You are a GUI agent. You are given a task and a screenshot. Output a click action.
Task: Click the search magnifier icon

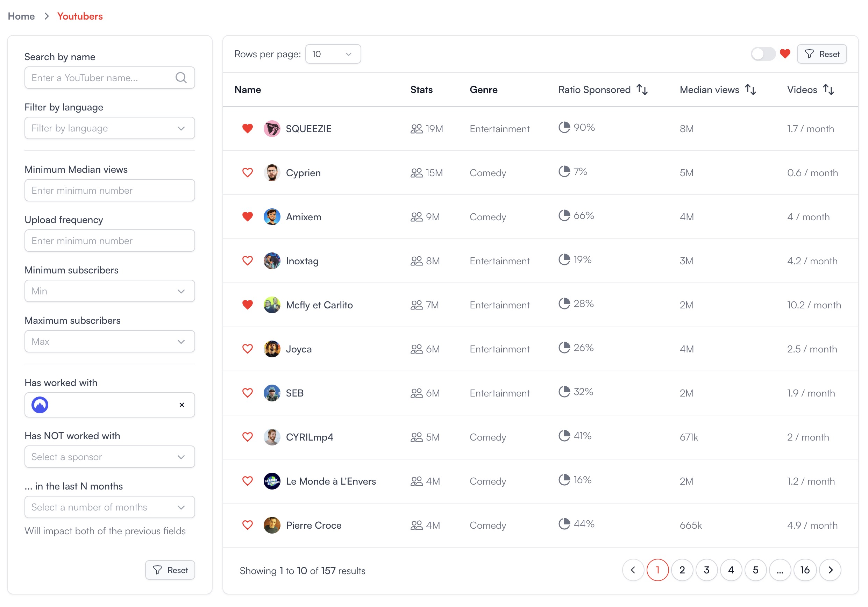click(x=181, y=78)
